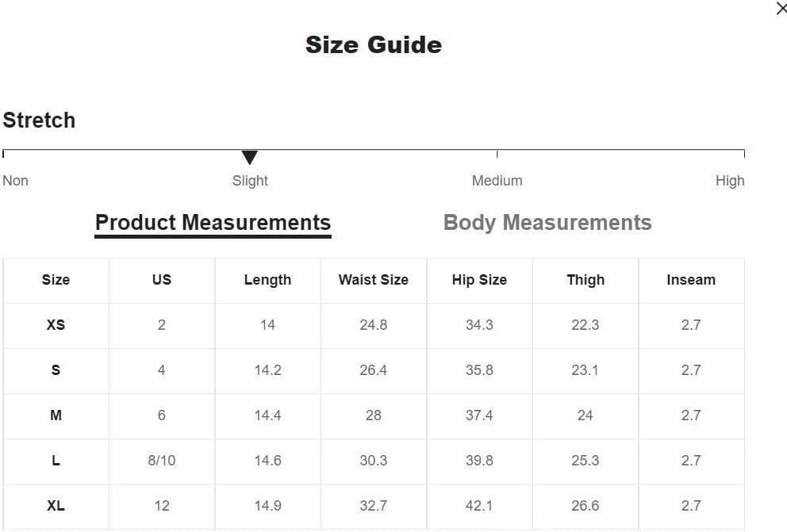Click the Waist Size column header
The width and height of the screenshot is (787, 532).
tap(373, 280)
